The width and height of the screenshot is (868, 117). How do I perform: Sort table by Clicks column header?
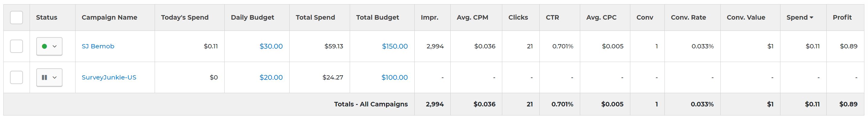pyautogui.click(x=518, y=18)
